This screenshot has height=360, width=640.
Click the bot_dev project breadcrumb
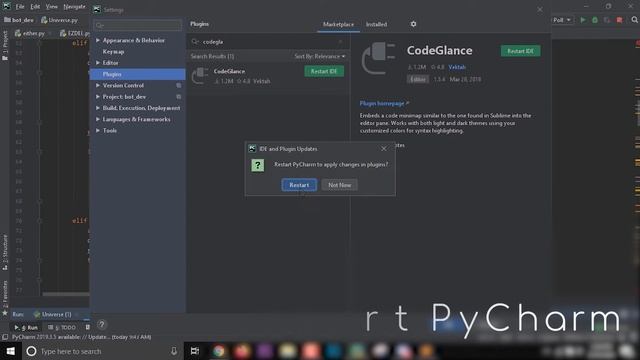point(19,20)
